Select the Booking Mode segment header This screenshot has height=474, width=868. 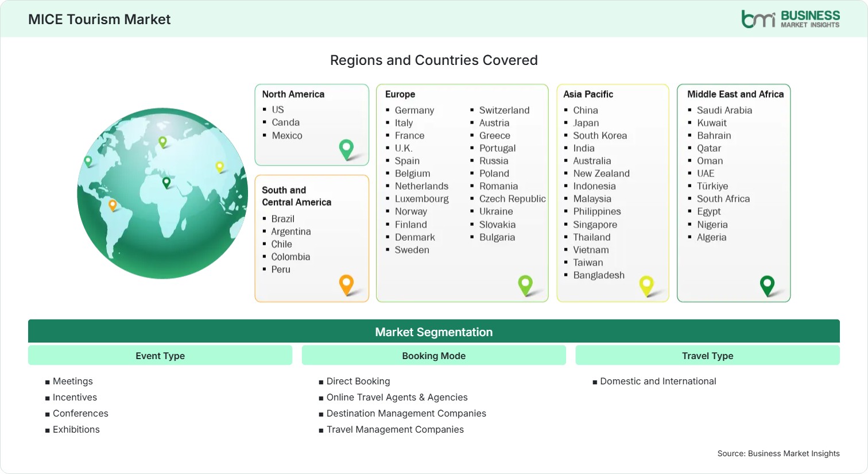click(434, 356)
